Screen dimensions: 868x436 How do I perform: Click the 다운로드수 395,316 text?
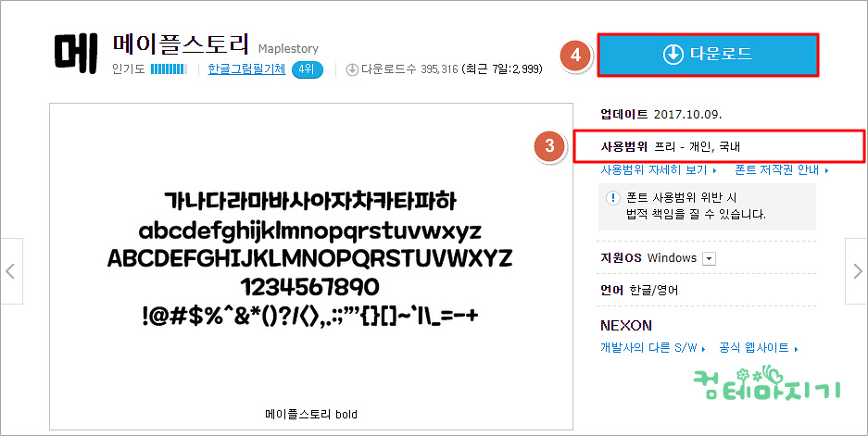(409, 69)
